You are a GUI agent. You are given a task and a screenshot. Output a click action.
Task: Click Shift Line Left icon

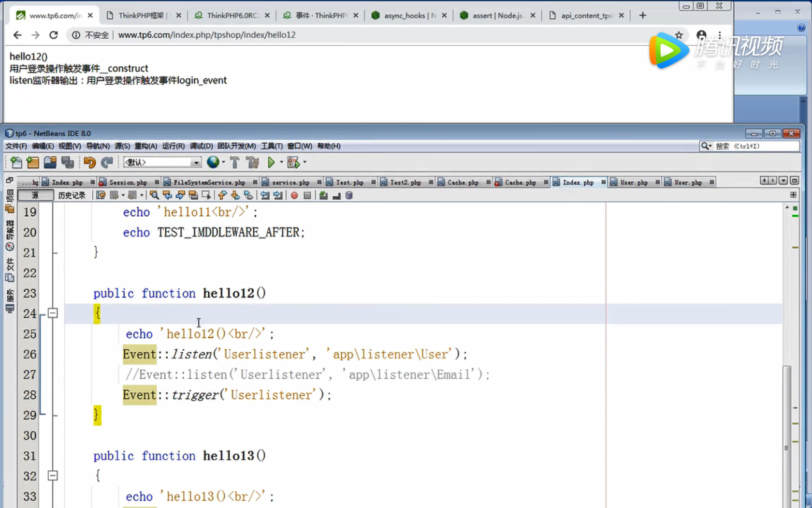265,195
